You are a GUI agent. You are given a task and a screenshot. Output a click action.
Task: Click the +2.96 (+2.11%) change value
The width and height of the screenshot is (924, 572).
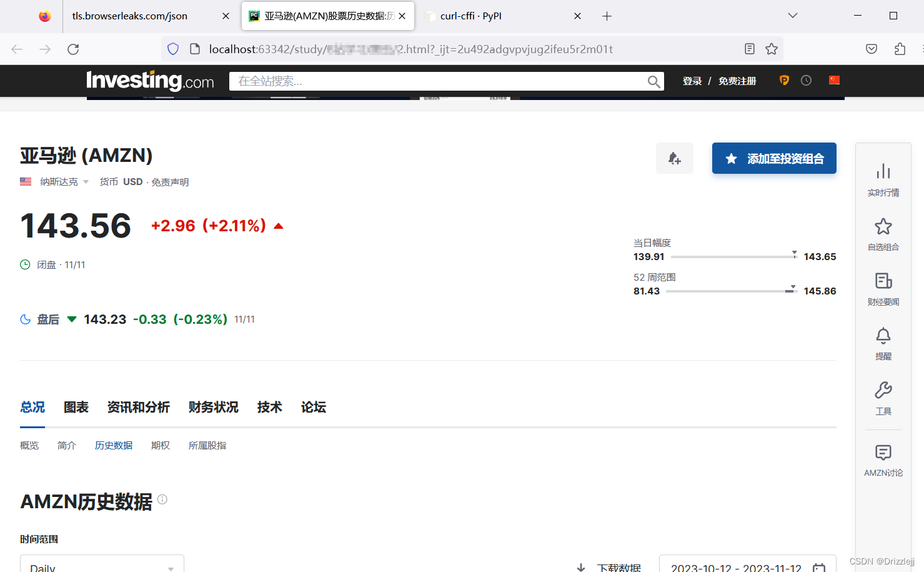coord(209,226)
